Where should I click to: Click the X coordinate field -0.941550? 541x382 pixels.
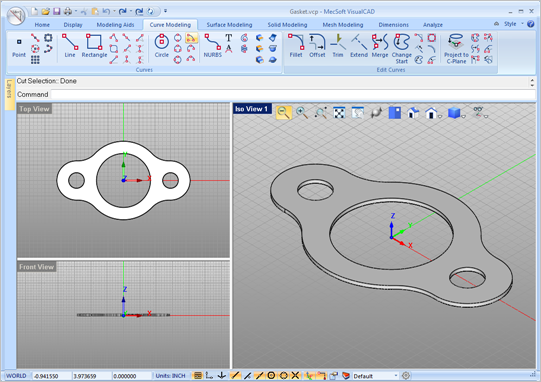coord(51,376)
